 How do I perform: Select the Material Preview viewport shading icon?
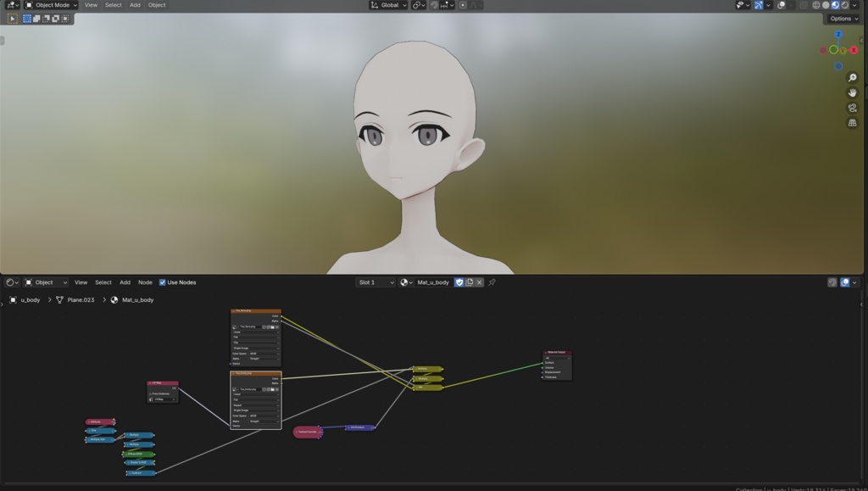pos(835,5)
